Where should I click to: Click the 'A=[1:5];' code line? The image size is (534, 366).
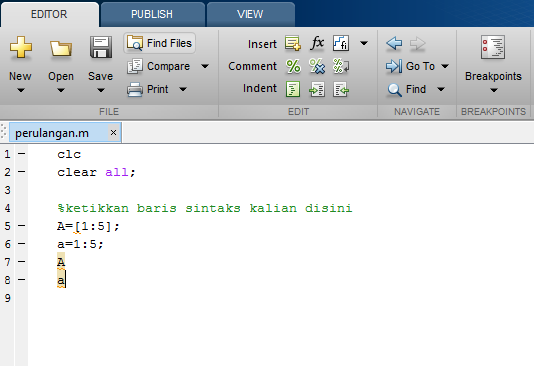[88, 226]
